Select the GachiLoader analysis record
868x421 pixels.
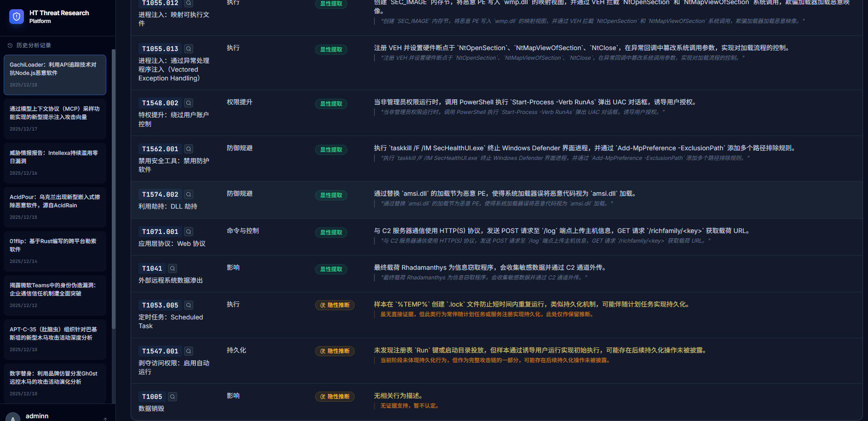coord(55,74)
